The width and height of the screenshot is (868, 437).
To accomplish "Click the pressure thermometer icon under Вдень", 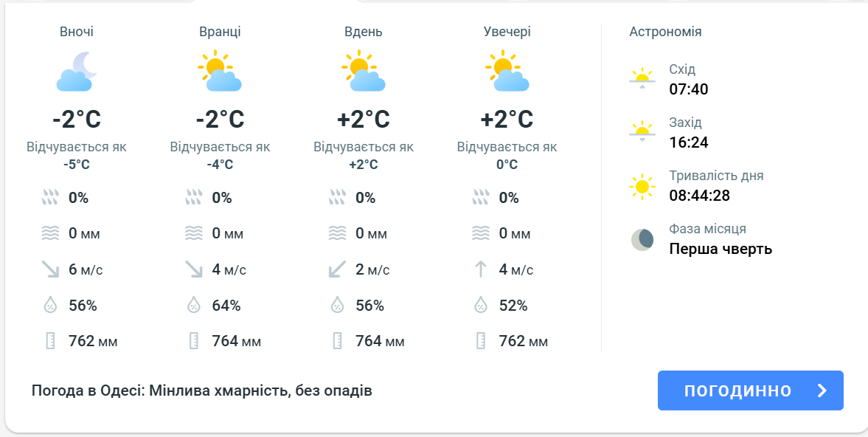I will (338, 341).
